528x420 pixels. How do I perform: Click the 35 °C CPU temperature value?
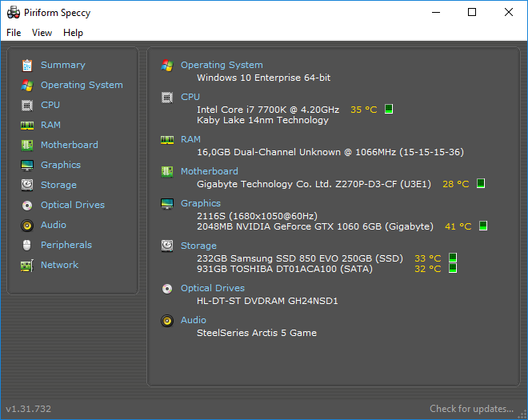364,110
